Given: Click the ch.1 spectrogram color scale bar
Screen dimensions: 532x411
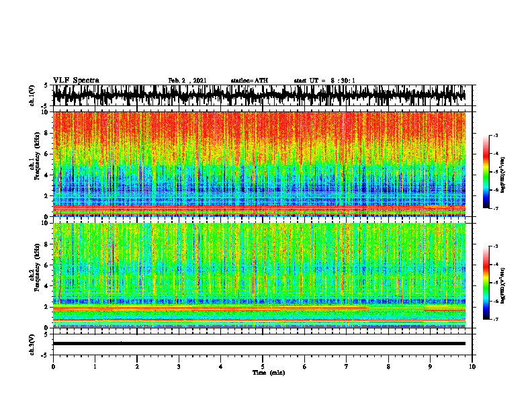Looking at the screenshot, I should coord(486,172).
